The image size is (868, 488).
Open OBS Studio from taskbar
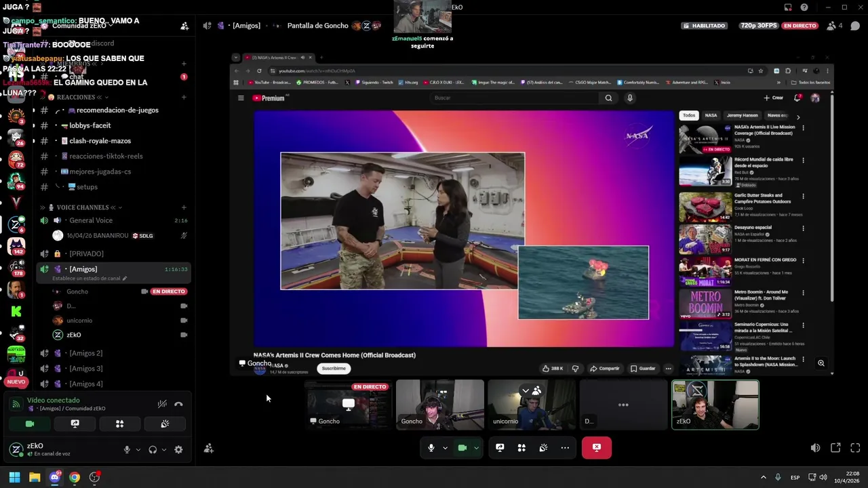[94, 477]
